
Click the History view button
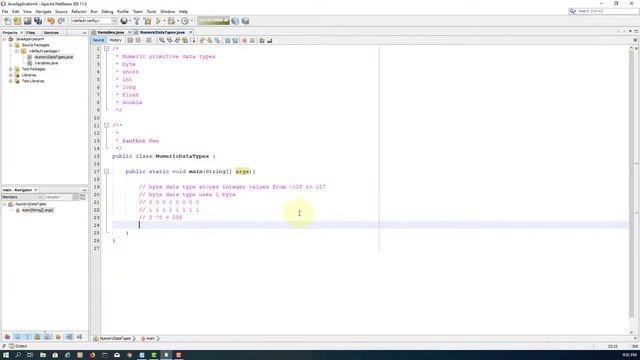coord(115,40)
